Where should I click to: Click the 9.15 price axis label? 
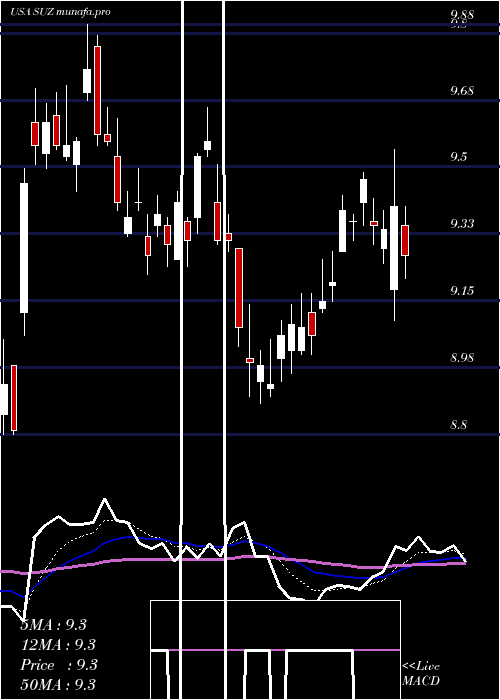tap(462, 291)
